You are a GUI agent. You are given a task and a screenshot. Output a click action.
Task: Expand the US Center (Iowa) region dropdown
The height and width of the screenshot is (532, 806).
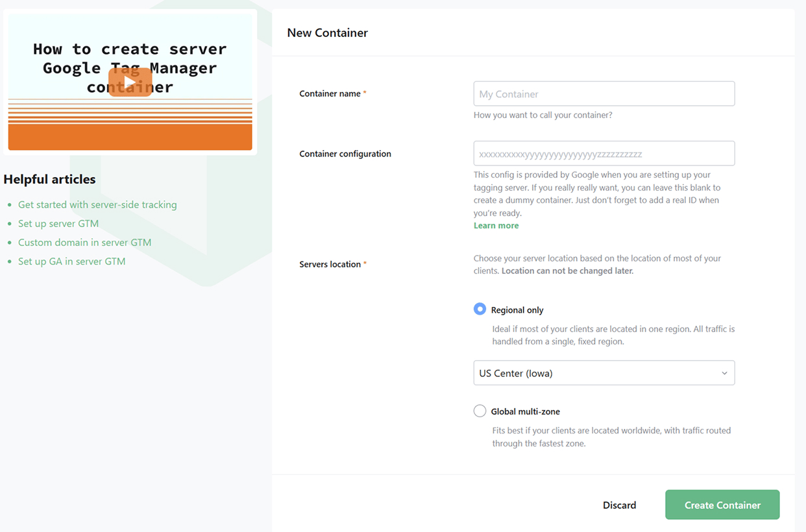(604, 373)
